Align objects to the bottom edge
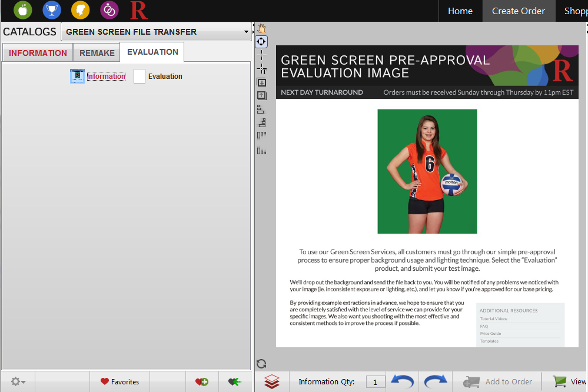This screenshot has height=392, width=588. (x=261, y=151)
